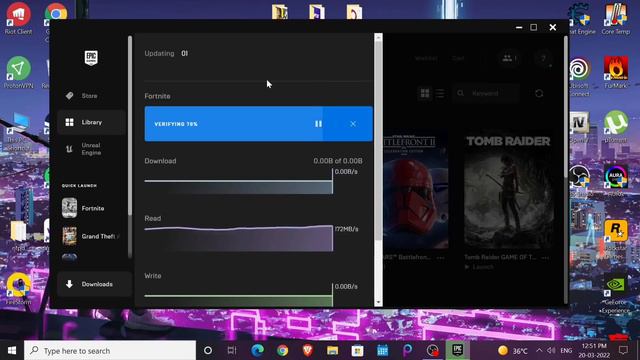Switch library to list view
Image resolution: width=640 pixels, height=360 pixels.
pos(440,93)
